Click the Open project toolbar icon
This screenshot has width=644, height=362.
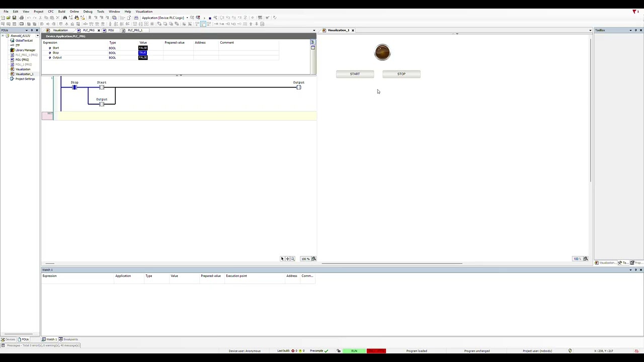click(9, 18)
